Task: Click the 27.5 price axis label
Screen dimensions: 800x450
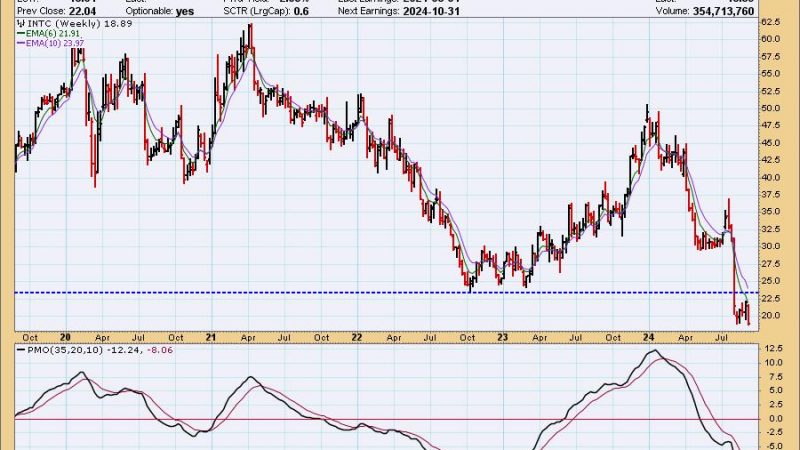Action: coord(770,264)
